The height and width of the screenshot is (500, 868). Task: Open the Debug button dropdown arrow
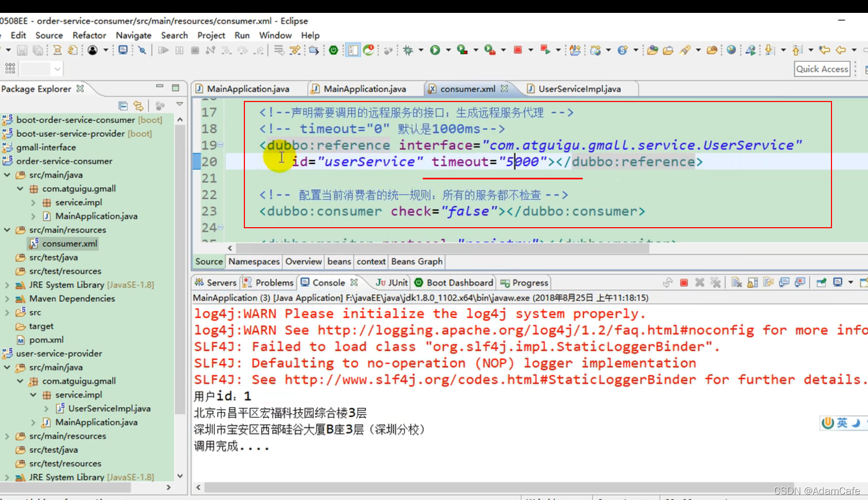421,50
